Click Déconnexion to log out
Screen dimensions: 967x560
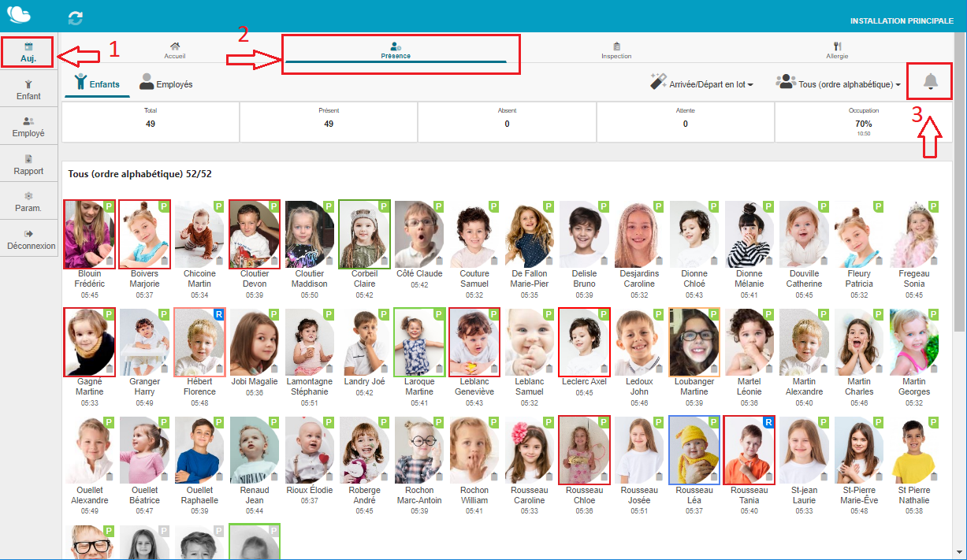(28, 239)
